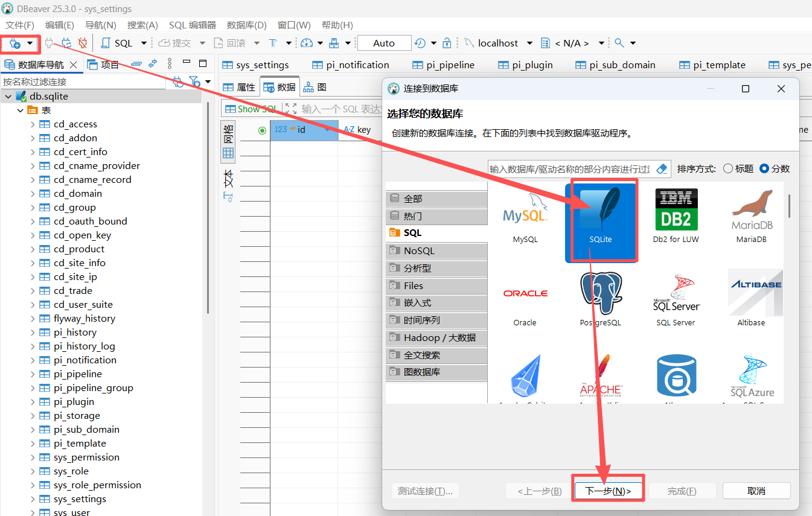This screenshot has width=812, height=516.
Task: Click the driver filter search field
Action: 570,169
